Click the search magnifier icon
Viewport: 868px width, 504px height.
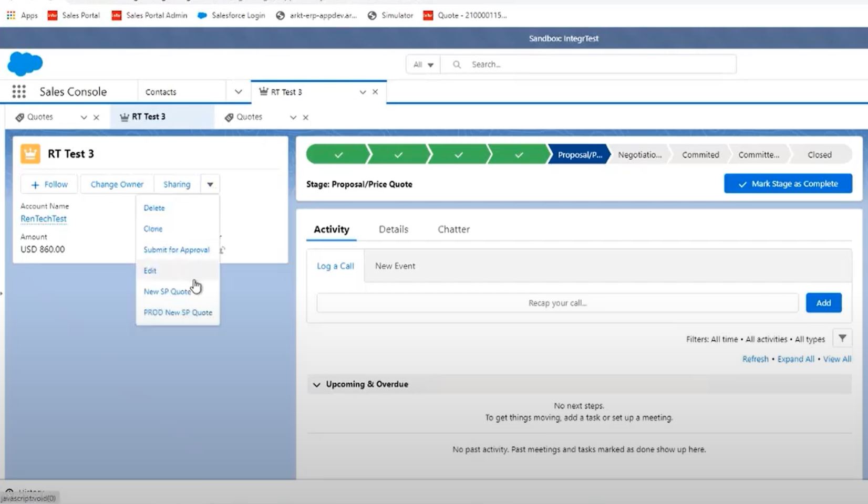coord(457,64)
